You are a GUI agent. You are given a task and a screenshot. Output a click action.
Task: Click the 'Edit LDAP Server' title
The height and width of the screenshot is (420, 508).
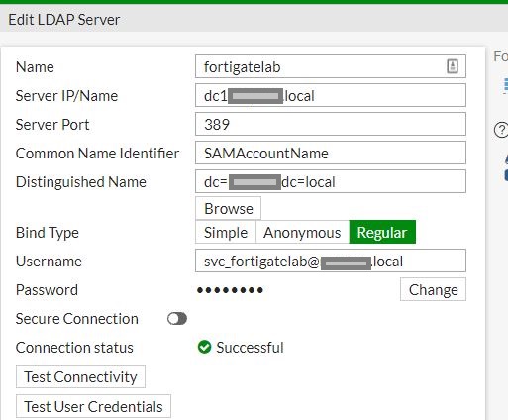click(64, 20)
